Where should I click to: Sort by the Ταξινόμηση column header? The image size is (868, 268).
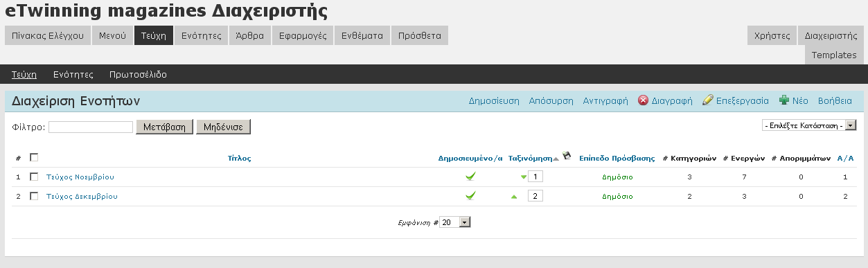(530, 158)
